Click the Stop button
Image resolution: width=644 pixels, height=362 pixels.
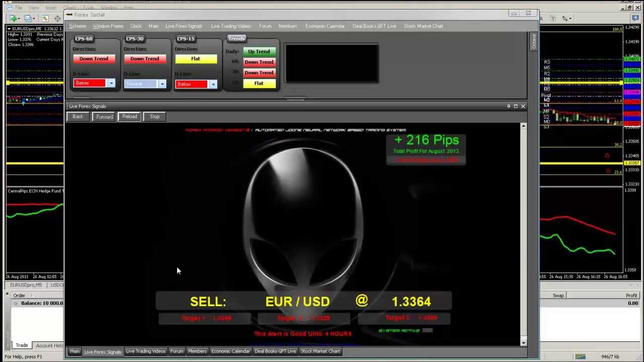point(154,117)
